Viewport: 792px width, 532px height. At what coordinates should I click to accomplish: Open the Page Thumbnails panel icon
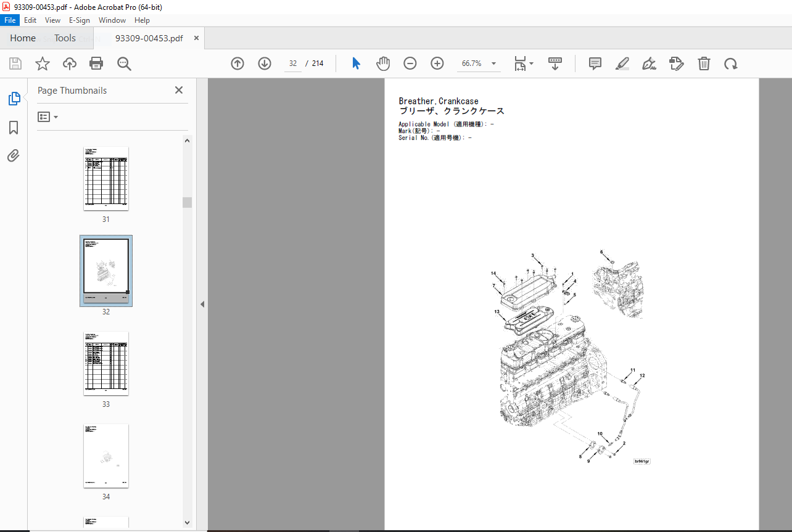click(14, 98)
